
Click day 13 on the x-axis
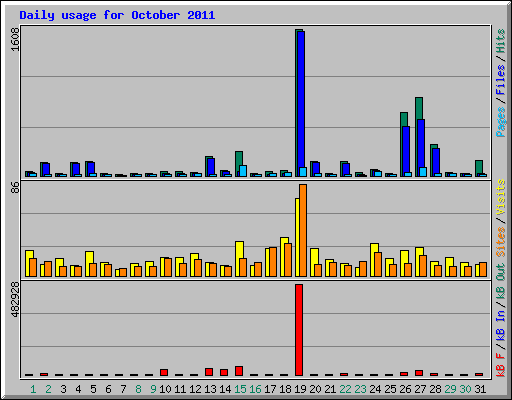coord(210,389)
